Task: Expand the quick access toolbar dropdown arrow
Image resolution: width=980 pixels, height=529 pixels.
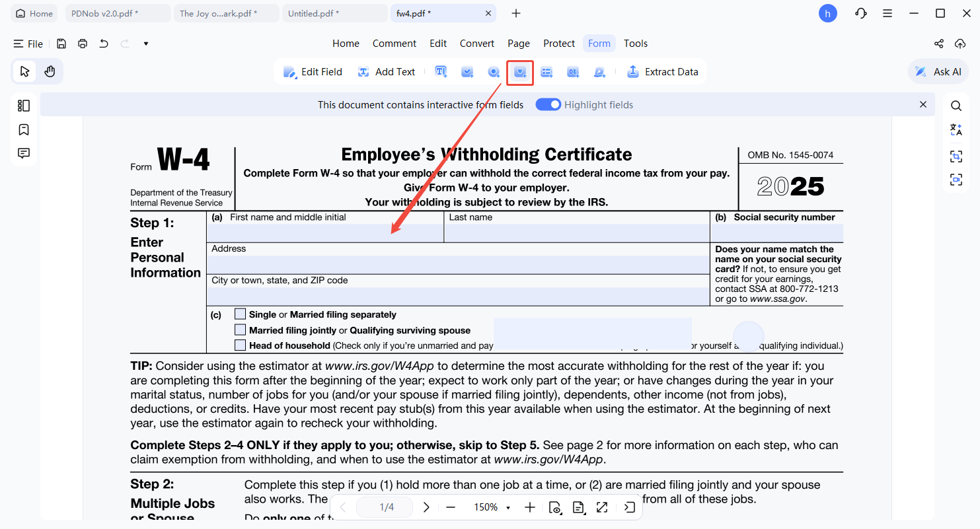Action: [146, 44]
